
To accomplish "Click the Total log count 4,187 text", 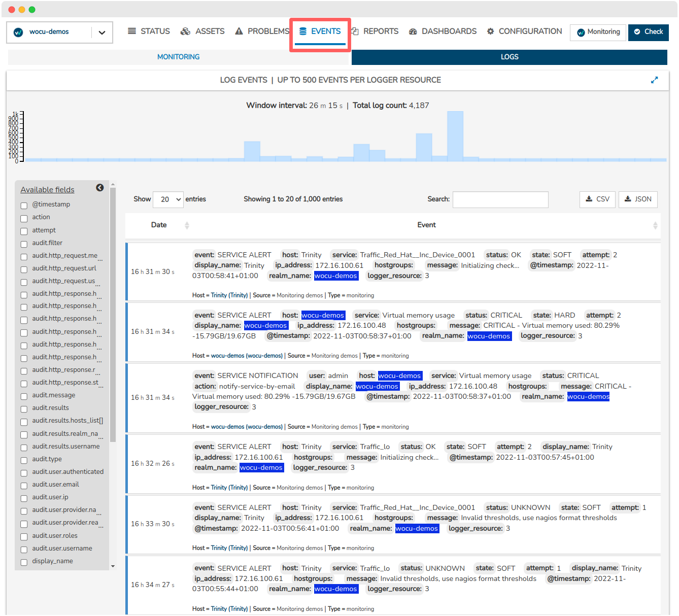I will (391, 106).
